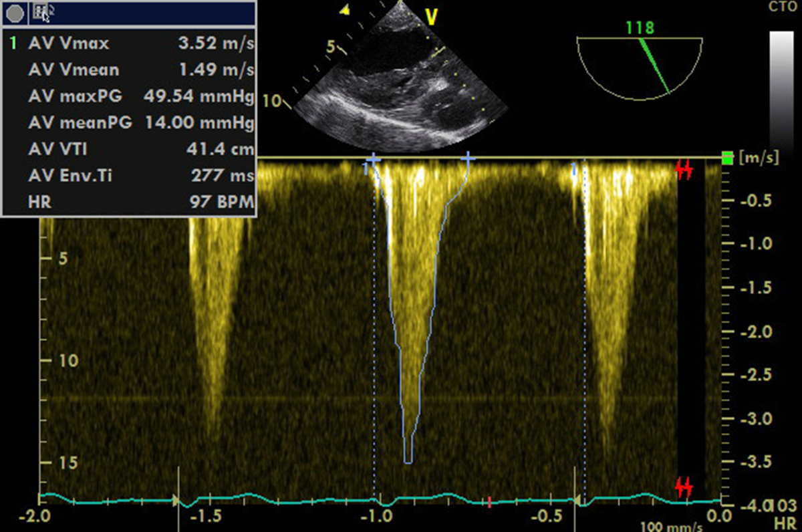Click the red marker on ECG trace

click(489, 501)
